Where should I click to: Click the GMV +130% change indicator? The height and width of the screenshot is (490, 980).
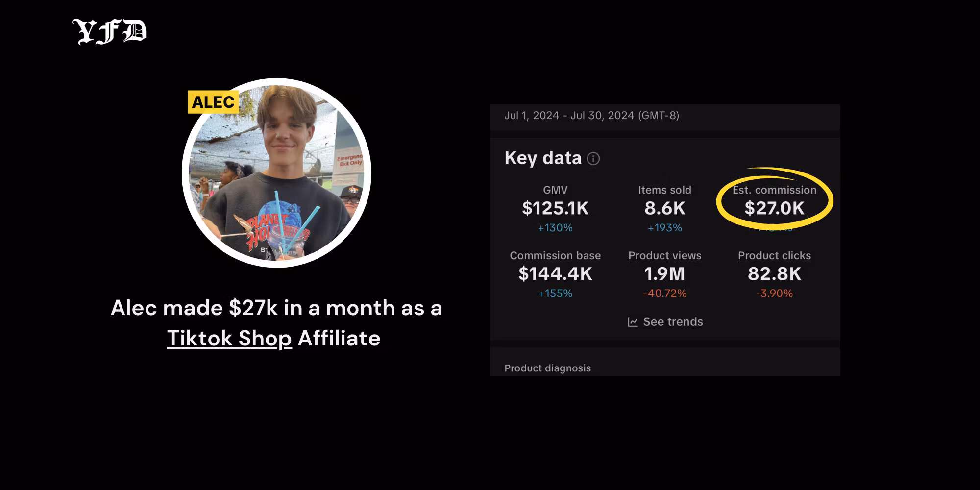pyautogui.click(x=555, y=228)
